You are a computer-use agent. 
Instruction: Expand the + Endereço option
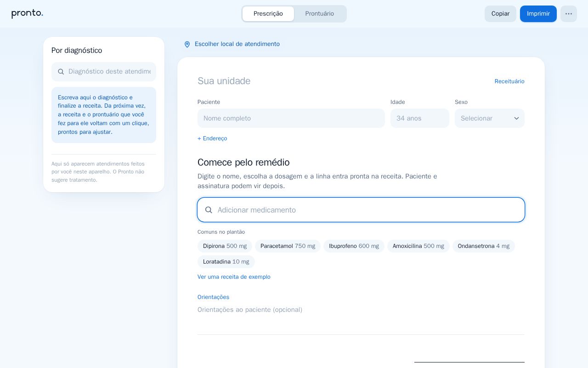click(212, 138)
